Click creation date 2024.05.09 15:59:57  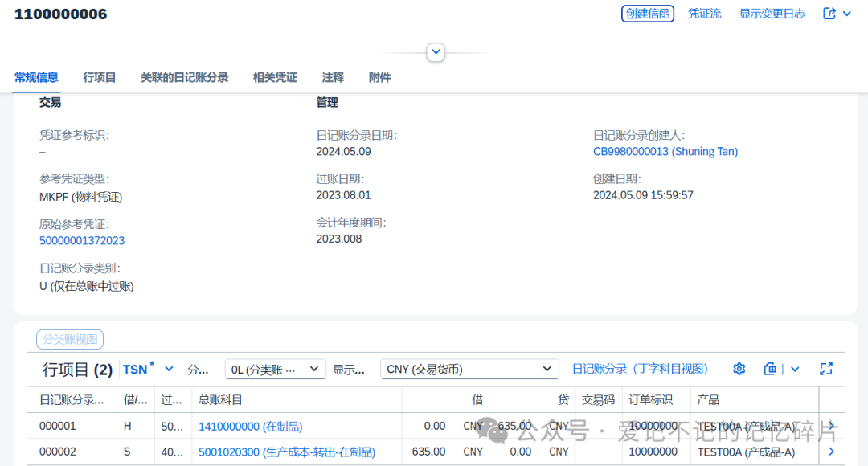coord(643,195)
